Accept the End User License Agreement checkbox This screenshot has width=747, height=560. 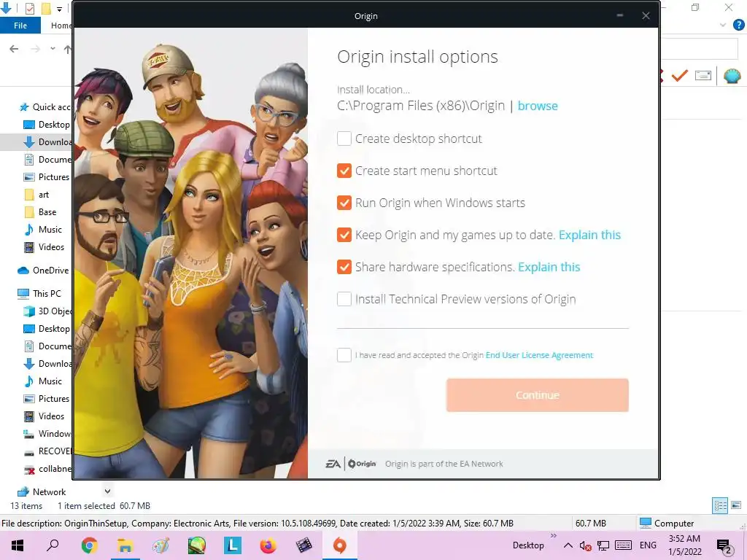coord(344,355)
